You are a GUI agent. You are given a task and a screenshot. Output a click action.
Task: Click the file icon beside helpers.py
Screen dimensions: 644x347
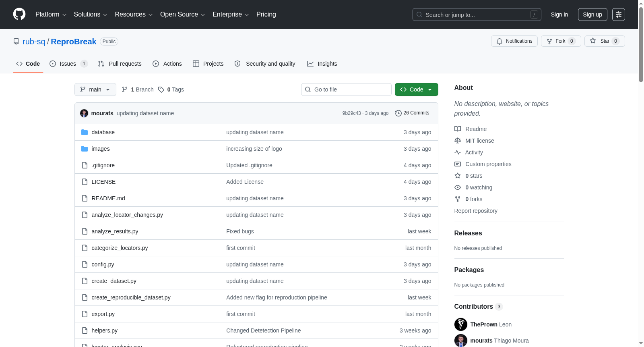click(85, 330)
